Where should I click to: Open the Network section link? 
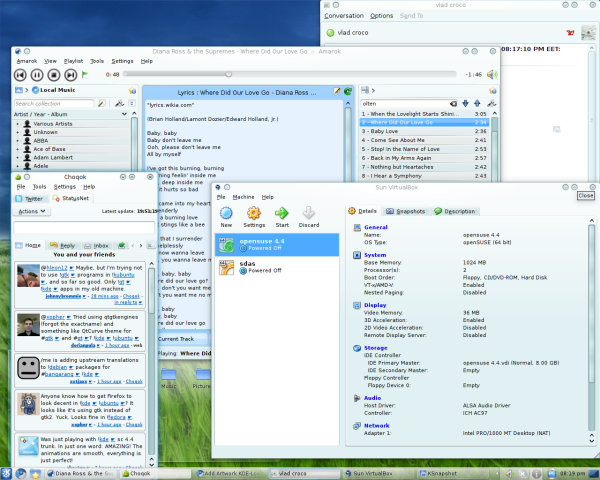pyautogui.click(x=377, y=426)
